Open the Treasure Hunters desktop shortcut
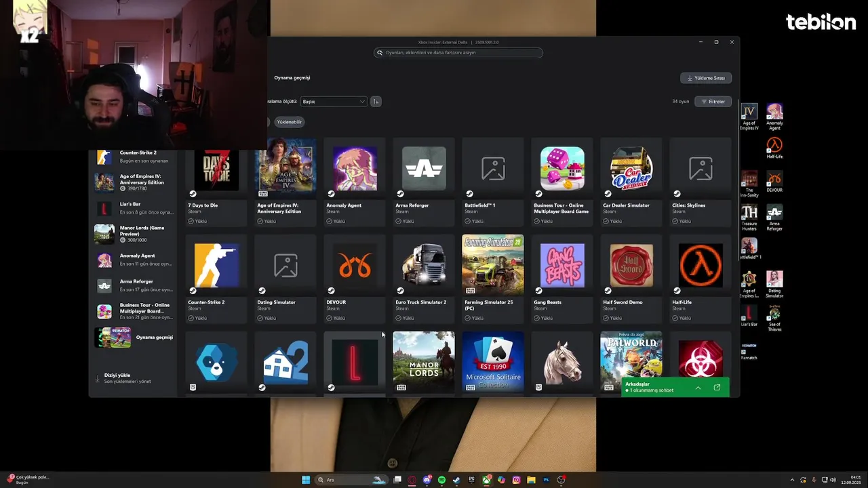868x488 pixels. point(749,218)
